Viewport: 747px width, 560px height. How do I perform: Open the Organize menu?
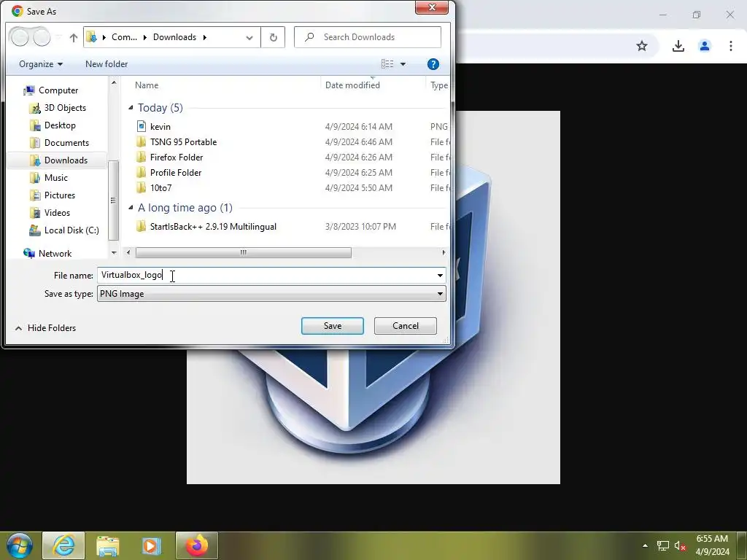(x=41, y=64)
